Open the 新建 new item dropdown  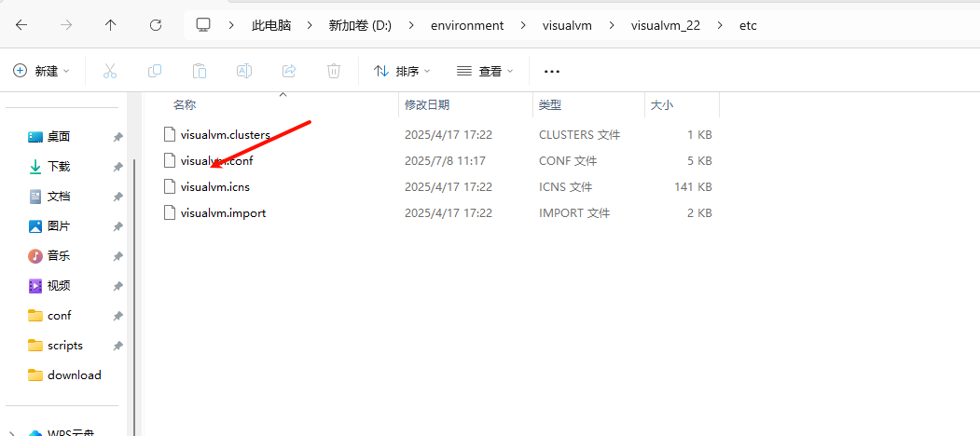click(x=41, y=71)
